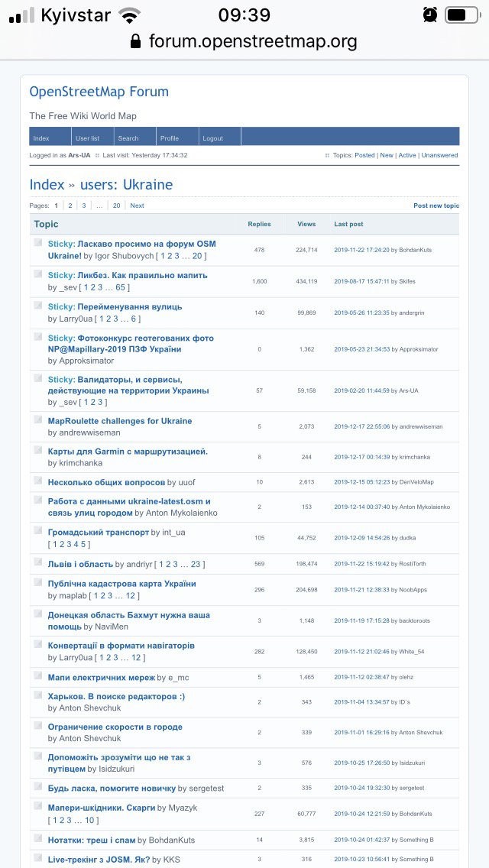This screenshot has width=489, height=868.
Task: Open the Index menu item
Action: point(41,138)
